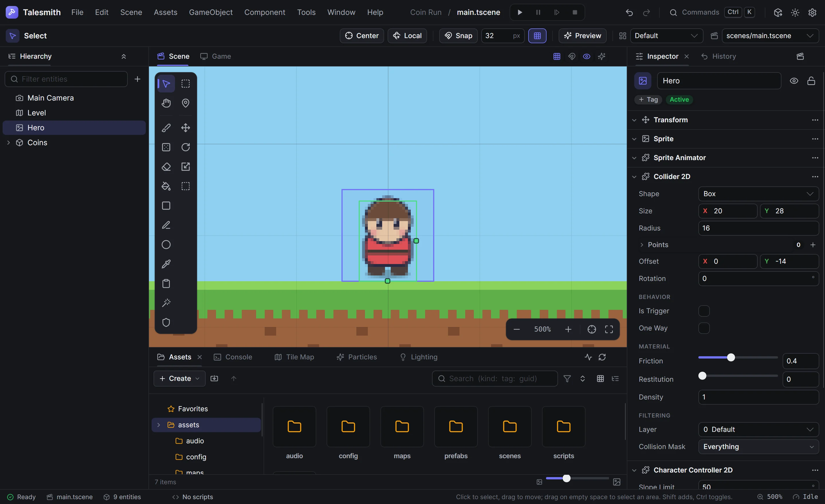Image resolution: width=825 pixels, height=504 pixels.
Task: Enter fullscreen scene view
Action: [609, 329]
